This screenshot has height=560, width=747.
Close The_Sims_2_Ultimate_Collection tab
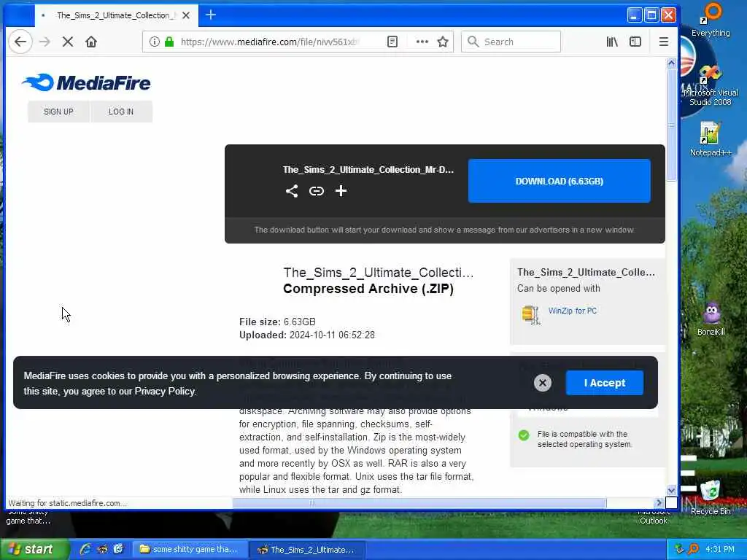pyautogui.click(x=186, y=15)
